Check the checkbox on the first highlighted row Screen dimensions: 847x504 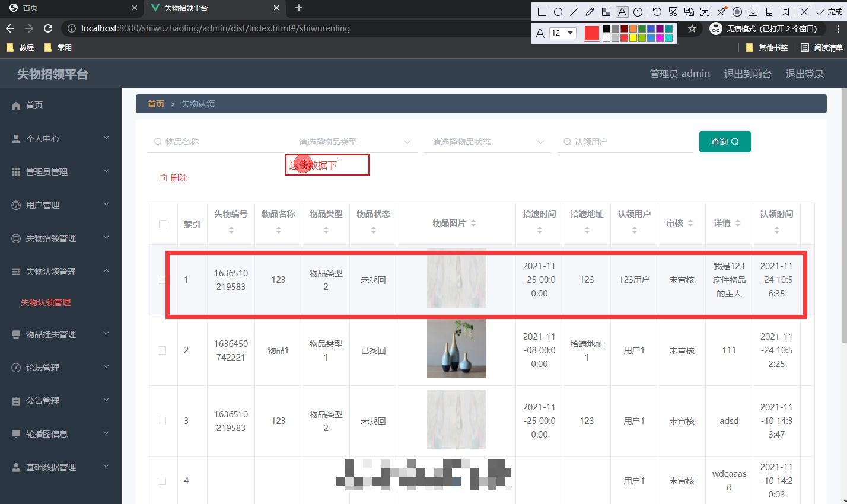tap(163, 279)
